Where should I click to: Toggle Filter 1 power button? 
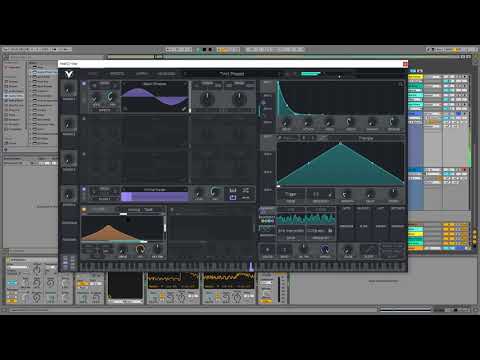click(84, 210)
